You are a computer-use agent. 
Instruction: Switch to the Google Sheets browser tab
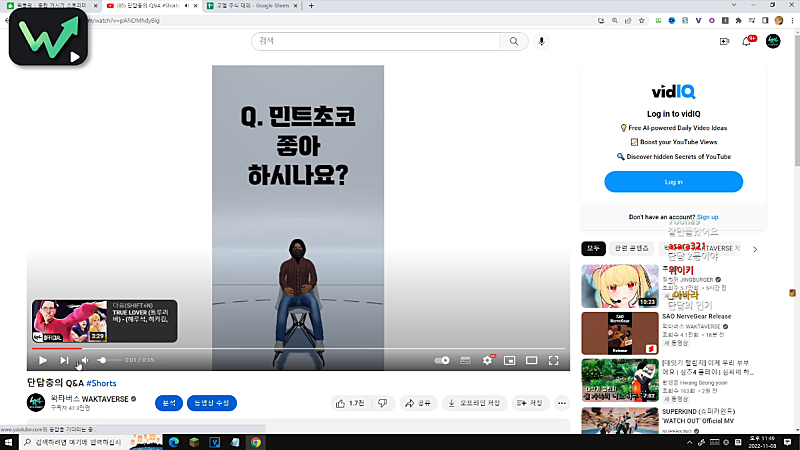pyautogui.click(x=253, y=6)
